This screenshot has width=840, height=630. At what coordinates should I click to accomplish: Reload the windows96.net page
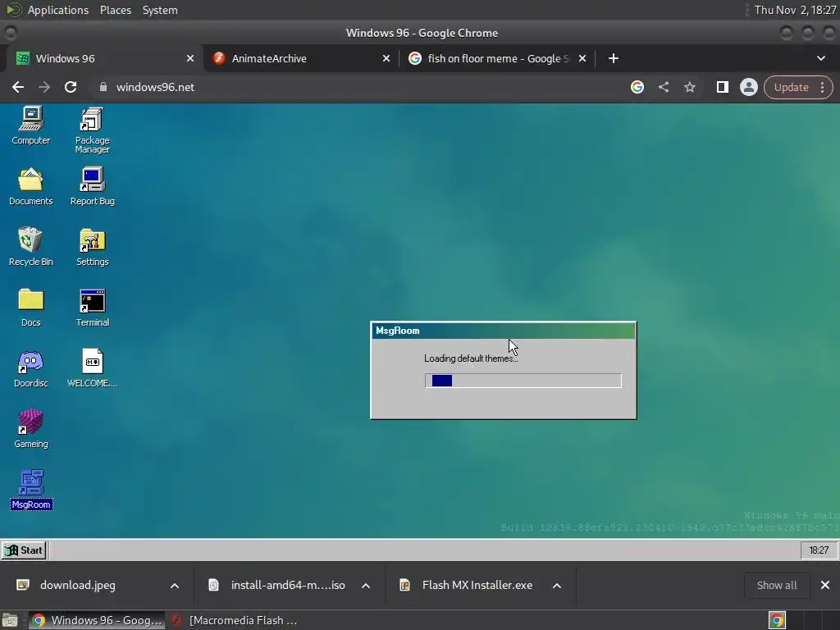(x=71, y=87)
